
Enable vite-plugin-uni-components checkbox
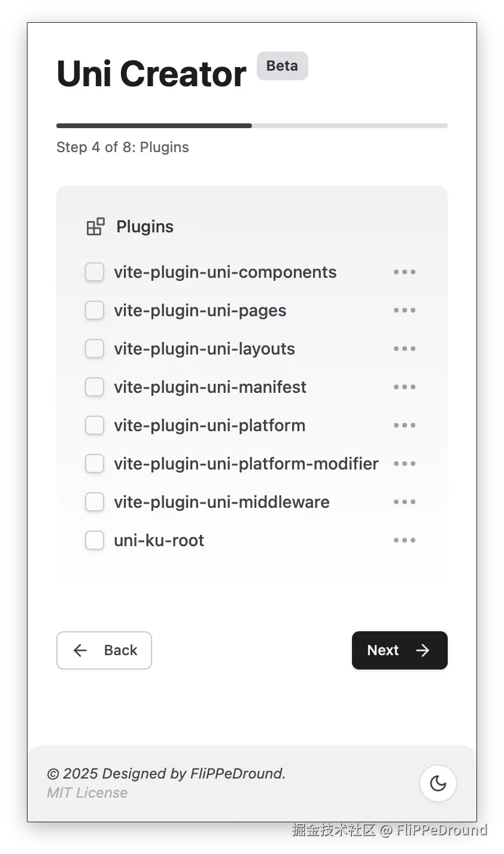[95, 272]
